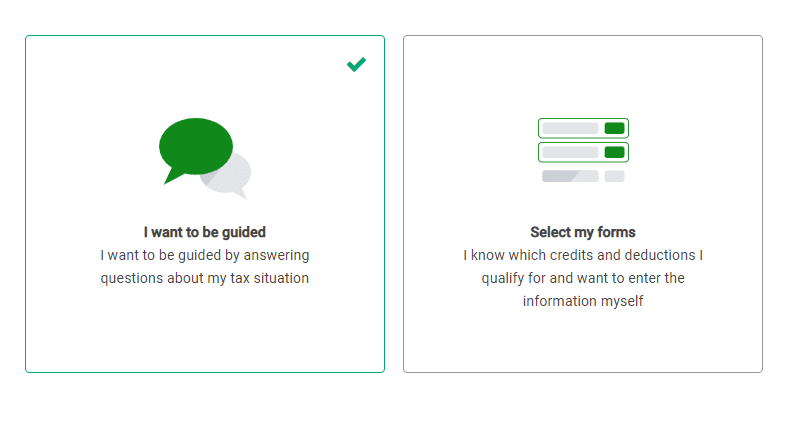Select the "Select my forms" heading
The width and height of the screenshot is (795, 421).
coord(583,232)
